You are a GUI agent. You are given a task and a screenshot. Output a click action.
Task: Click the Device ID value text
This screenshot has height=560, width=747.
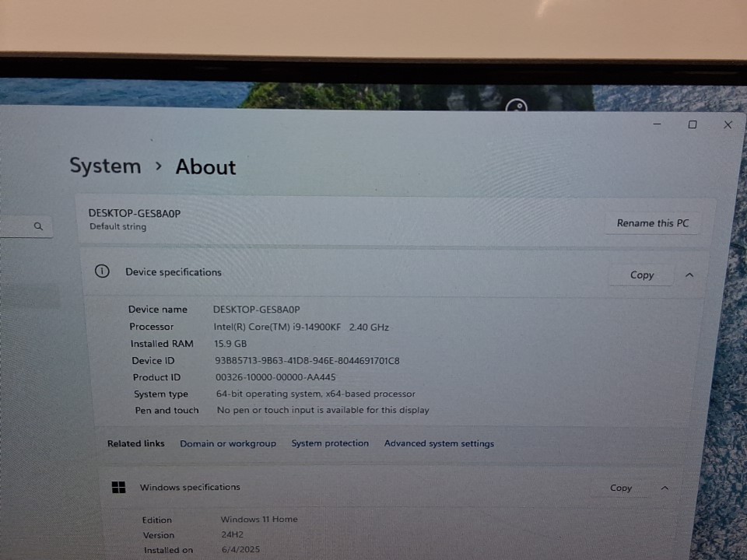(307, 361)
